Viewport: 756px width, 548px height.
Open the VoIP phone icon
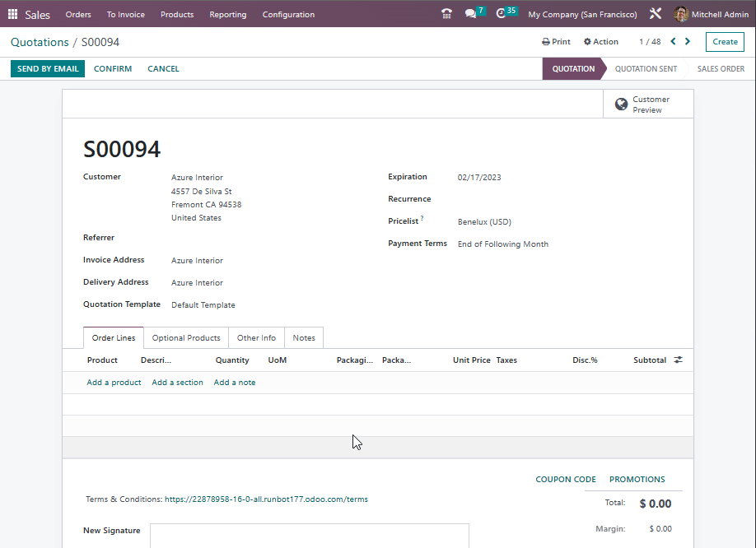tap(446, 14)
